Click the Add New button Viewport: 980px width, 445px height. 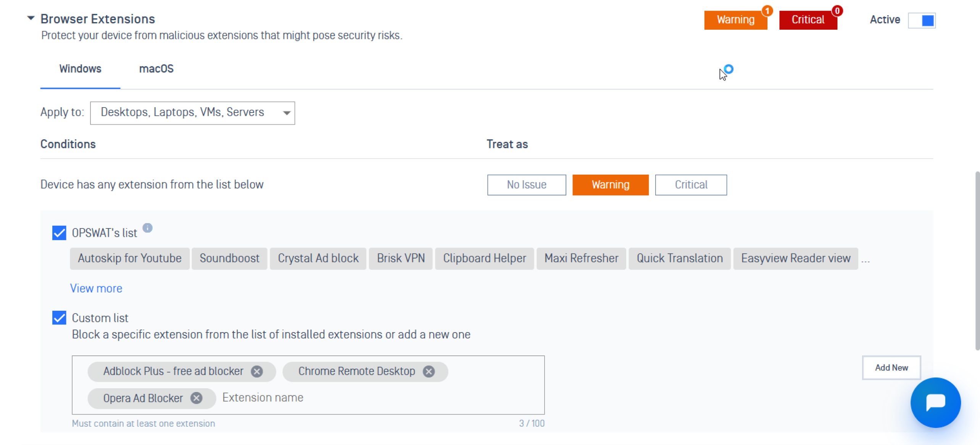(x=891, y=368)
